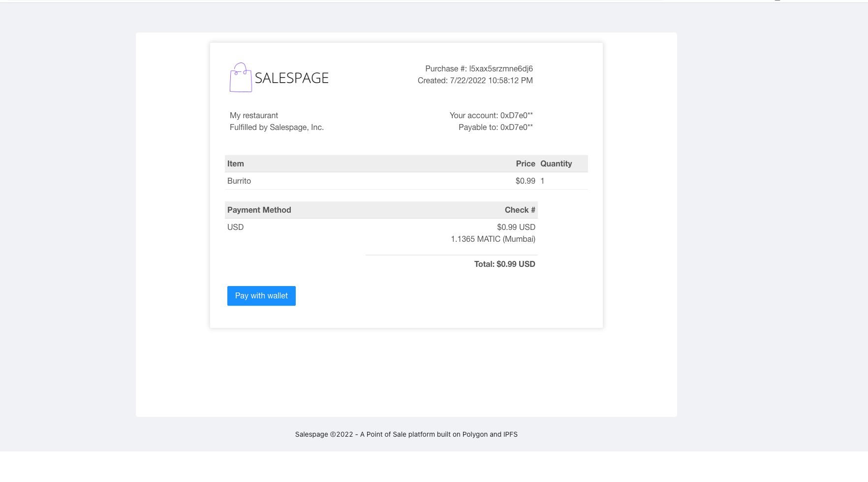The width and height of the screenshot is (868, 482).
Task: Click the Salespage shopping bag logo
Action: click(241, 77)
